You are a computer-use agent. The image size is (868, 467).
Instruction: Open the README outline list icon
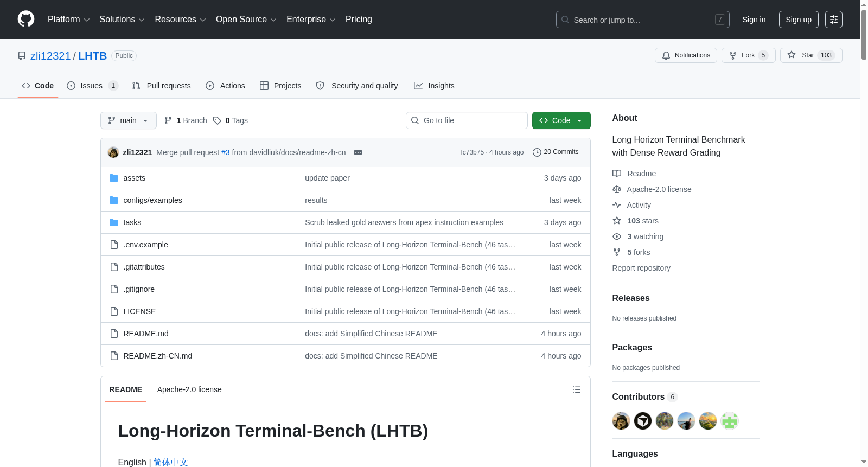577,389
